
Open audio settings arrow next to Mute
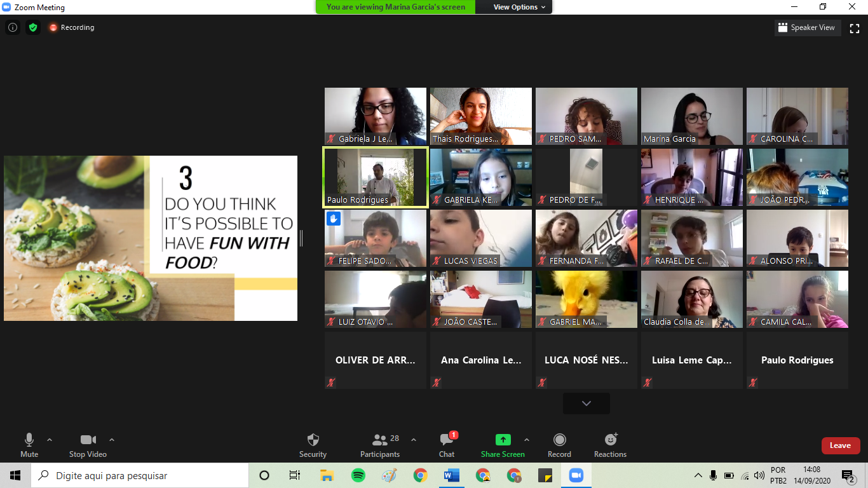pyautogui.click(x=50, y=440)
